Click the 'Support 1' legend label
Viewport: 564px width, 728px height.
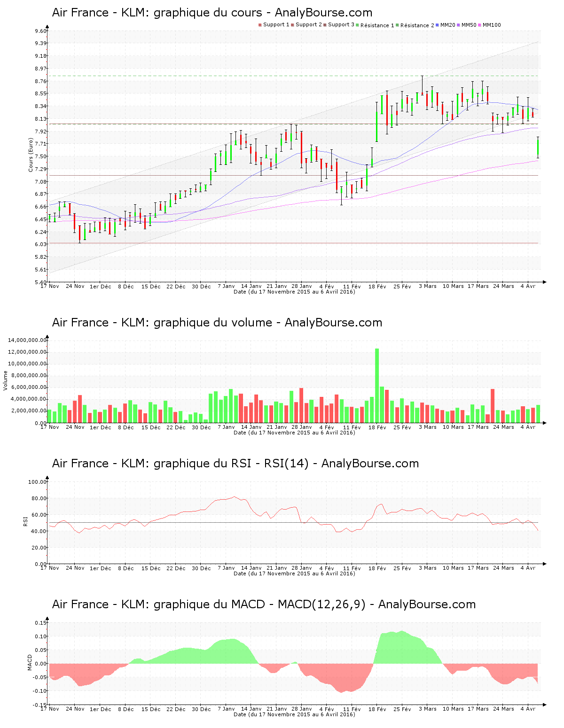tap(276, 25)
